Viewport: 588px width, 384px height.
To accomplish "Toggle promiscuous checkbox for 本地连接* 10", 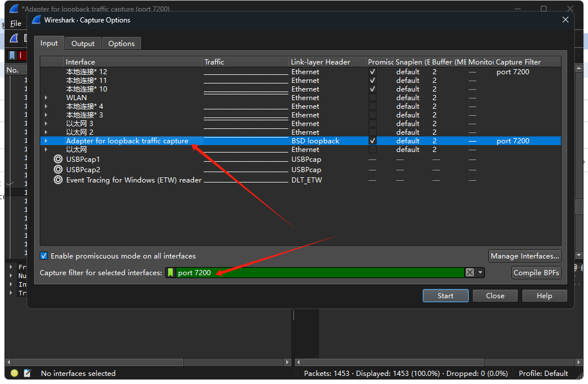I will [373, 89].
